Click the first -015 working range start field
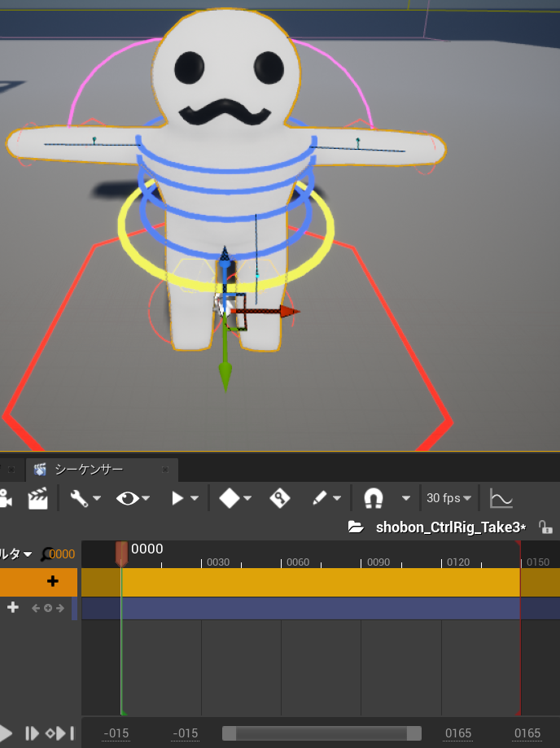 coord(116,733)
